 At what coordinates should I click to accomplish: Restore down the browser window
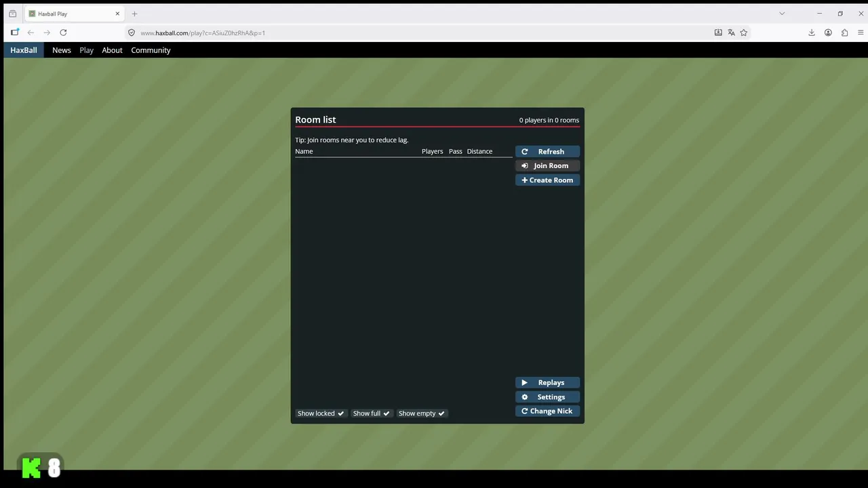840,14
